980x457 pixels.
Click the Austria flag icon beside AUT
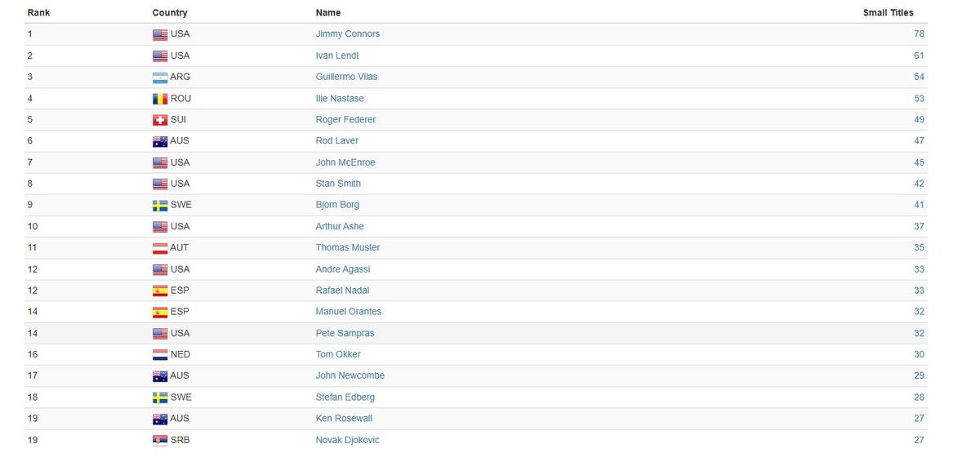pyautogui.click(x=160, y=248)
